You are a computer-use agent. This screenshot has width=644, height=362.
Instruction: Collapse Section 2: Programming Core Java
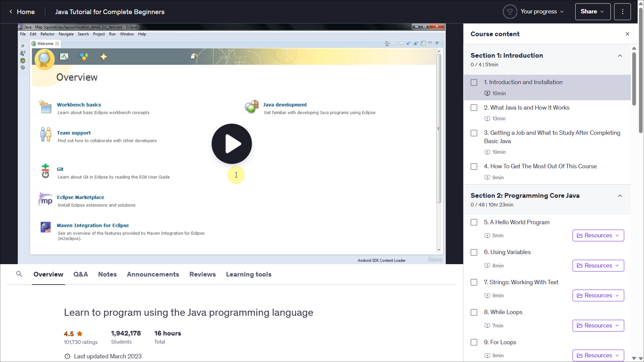point(620,196)
